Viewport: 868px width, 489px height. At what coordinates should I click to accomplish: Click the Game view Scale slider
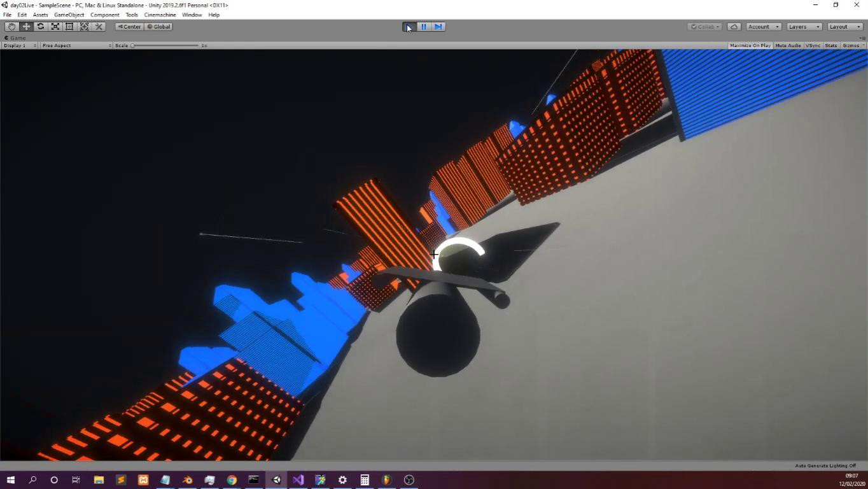pos(165,45)
